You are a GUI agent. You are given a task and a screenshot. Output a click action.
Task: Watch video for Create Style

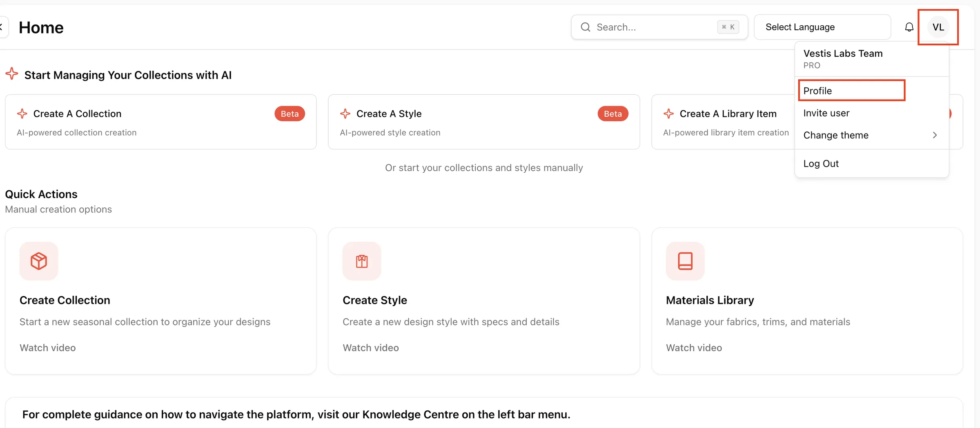371,348
